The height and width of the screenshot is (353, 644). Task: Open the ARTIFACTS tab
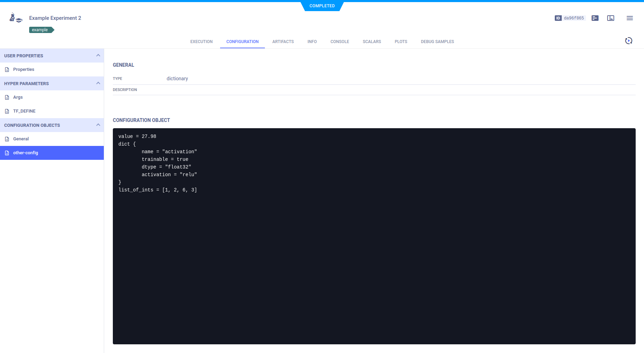point(283,41)
